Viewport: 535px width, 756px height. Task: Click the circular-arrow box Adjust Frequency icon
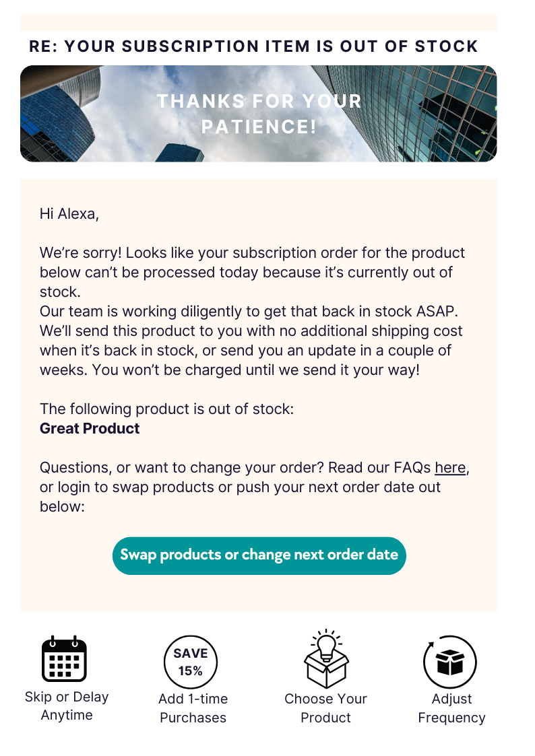click(x=449, y=662)
